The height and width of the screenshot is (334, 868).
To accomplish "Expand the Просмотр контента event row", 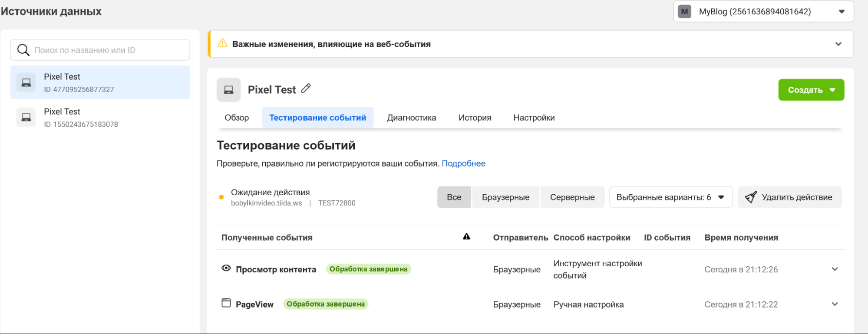I will (835, 269).
